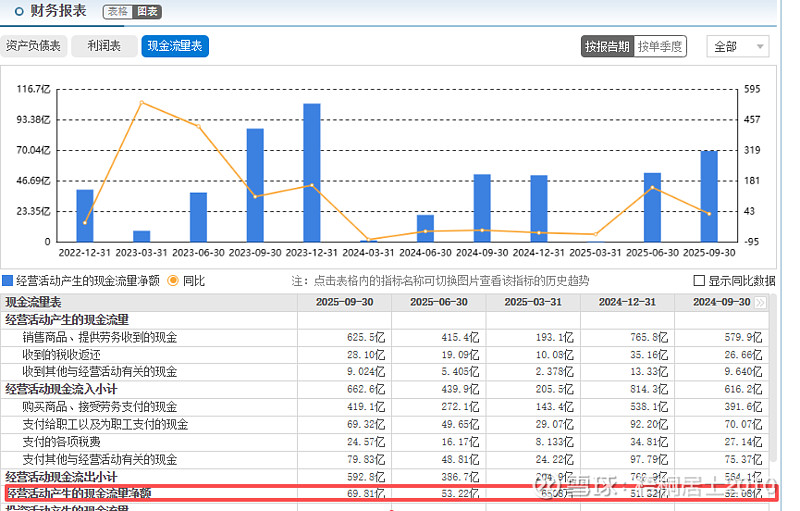Select 按报告期 display mode
Image resolution: width=800 pixels, height=511 pixels.
pos(607,46)
